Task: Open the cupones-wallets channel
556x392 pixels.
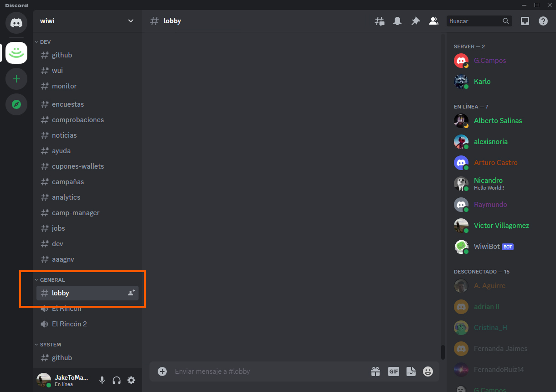Action: [x=88, y=166]
